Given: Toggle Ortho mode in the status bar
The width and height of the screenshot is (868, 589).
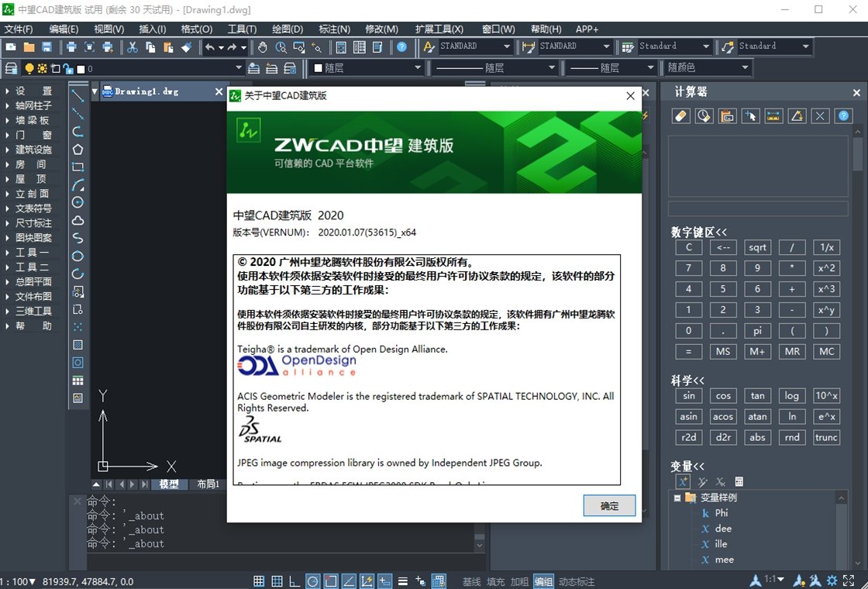Looking at the screenshot, I should click(294, 581).
